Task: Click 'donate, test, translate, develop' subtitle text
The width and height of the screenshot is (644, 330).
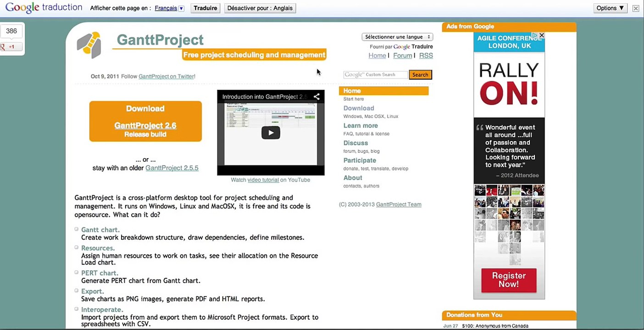Action: point(376,169)
